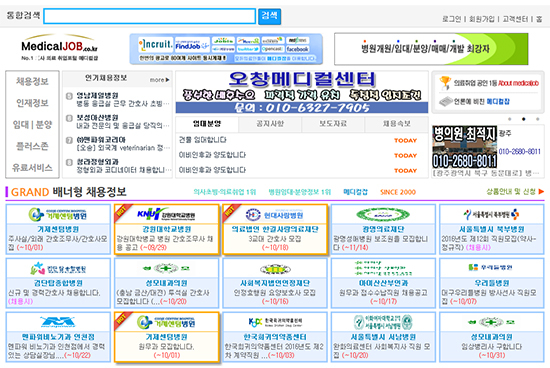The height and width of the screenshot is (368, 550).
Task: Open the 우리들병원 card title
Action: (491, 283)
